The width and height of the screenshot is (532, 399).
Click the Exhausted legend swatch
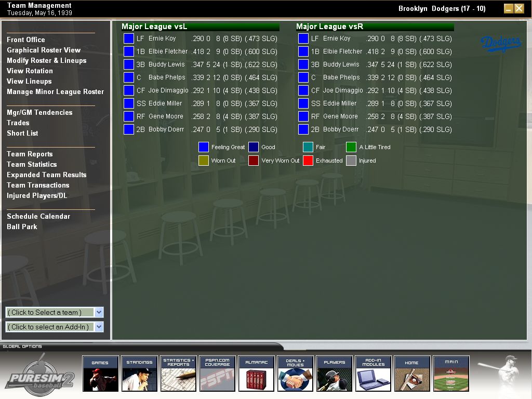pyautogui.click(x=308, y=161)
